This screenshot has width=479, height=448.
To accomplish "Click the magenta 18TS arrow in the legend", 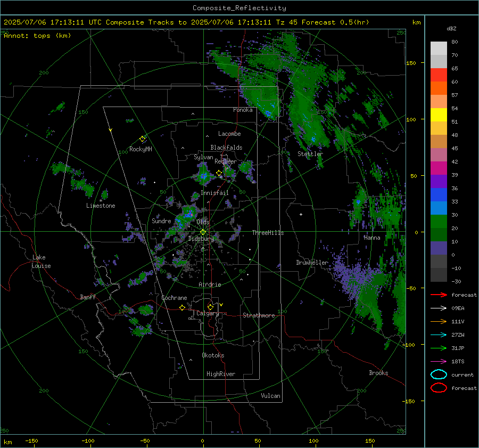I will tap(439, 362).
